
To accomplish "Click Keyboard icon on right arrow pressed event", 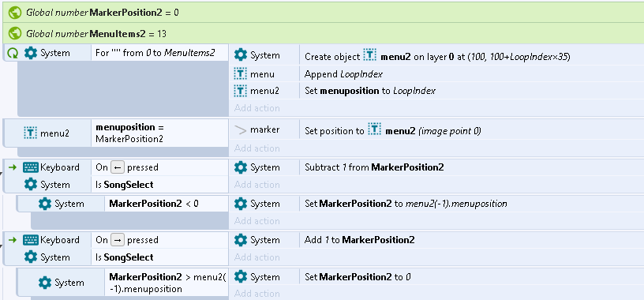I will coord(31,240).
